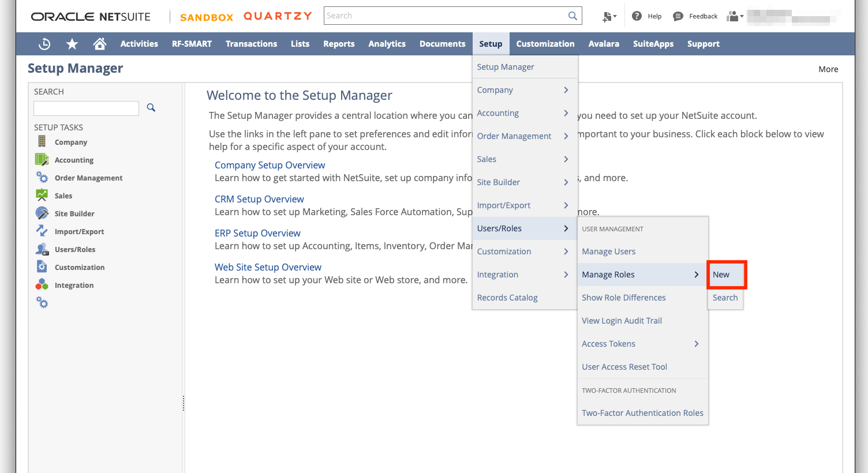Click the Help question mark icon
Image resolution: width=868 pixels, height=473 pixels.
[x=637, y=16]
